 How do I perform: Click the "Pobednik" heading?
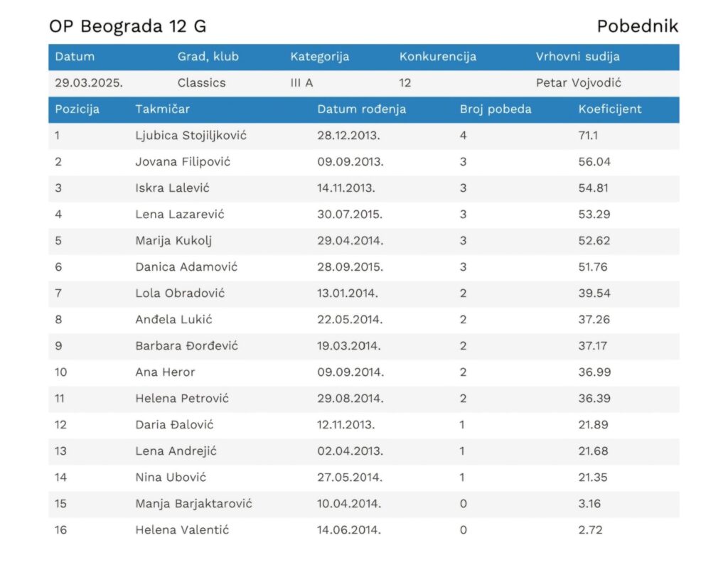(637, 27)
